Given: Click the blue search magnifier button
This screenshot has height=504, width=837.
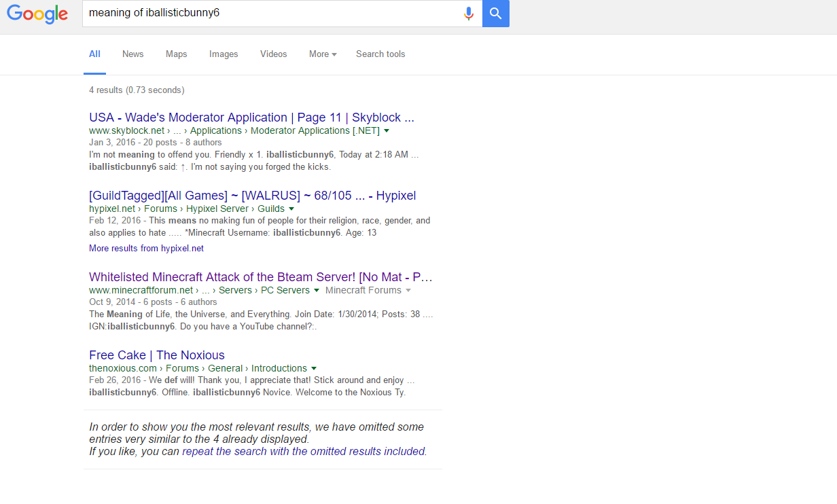Looking at the screenshot, I should (x=496, y=14).
